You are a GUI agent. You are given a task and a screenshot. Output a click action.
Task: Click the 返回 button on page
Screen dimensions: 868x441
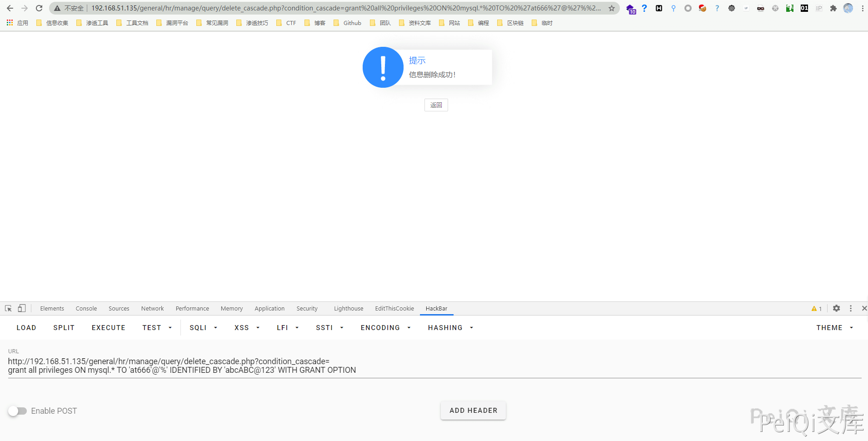click(436, 105)
